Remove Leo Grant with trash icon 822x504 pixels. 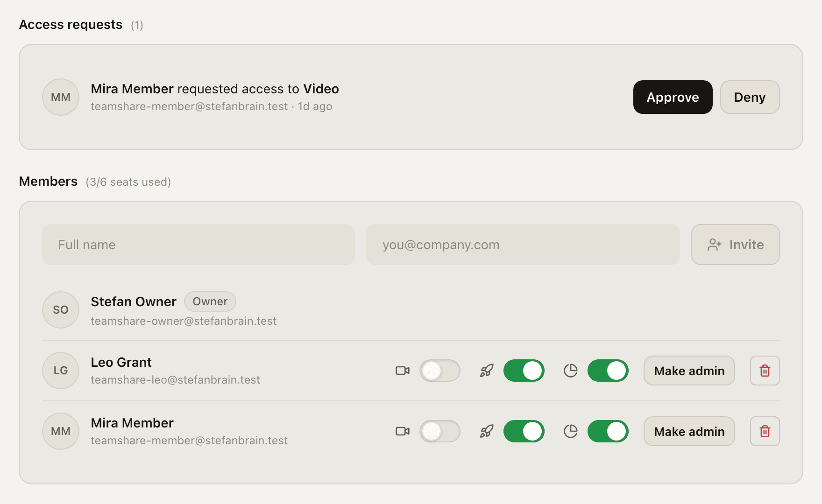765,371
